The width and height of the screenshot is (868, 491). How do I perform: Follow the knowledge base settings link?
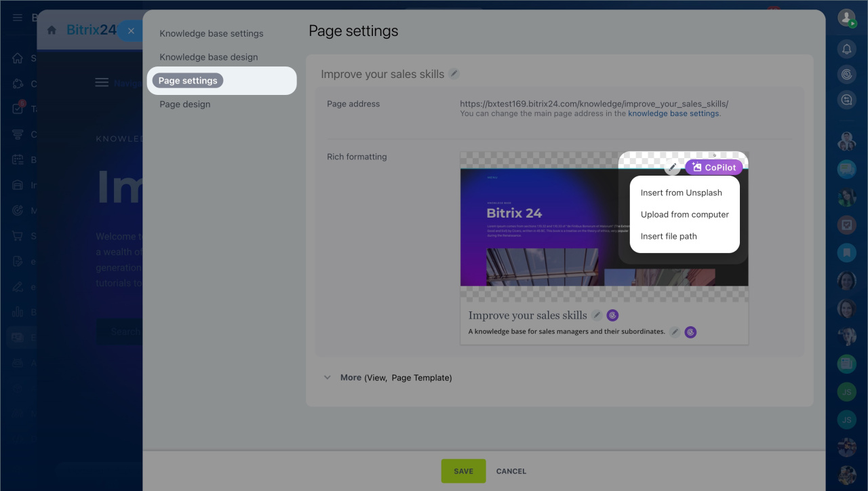point(673,114)
